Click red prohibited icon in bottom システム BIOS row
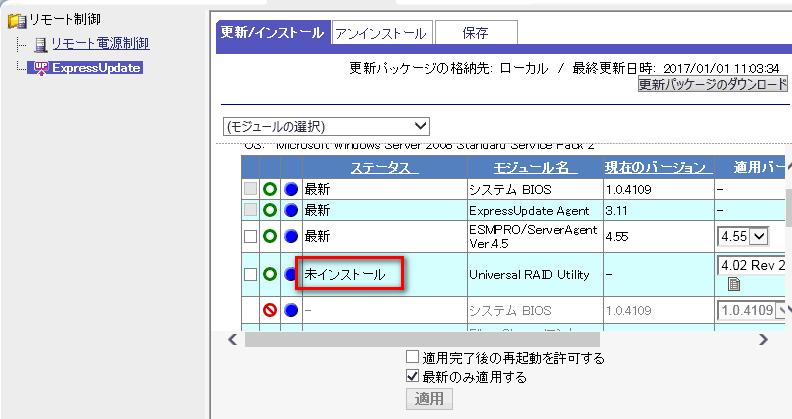 tap(269, 311)
